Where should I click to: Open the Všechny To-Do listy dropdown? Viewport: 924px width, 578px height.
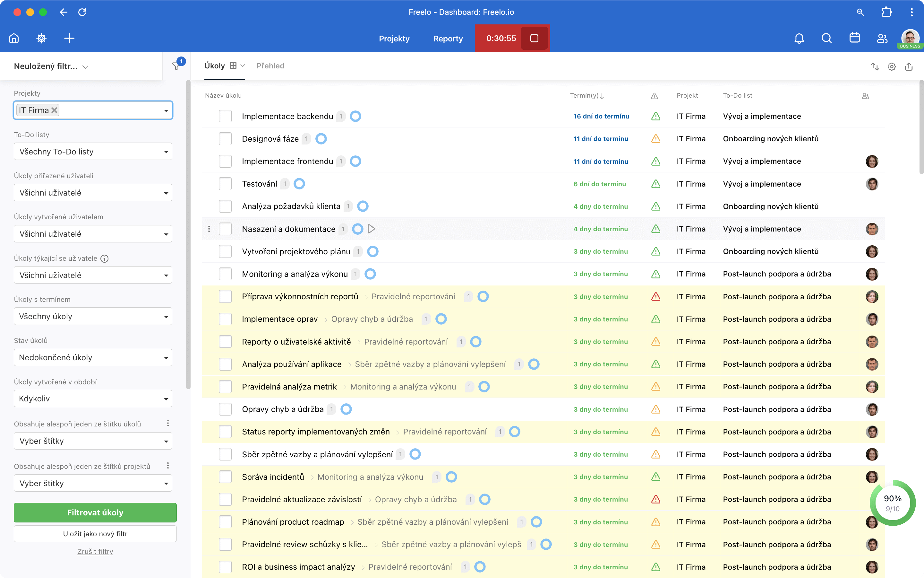pos(93,151)
